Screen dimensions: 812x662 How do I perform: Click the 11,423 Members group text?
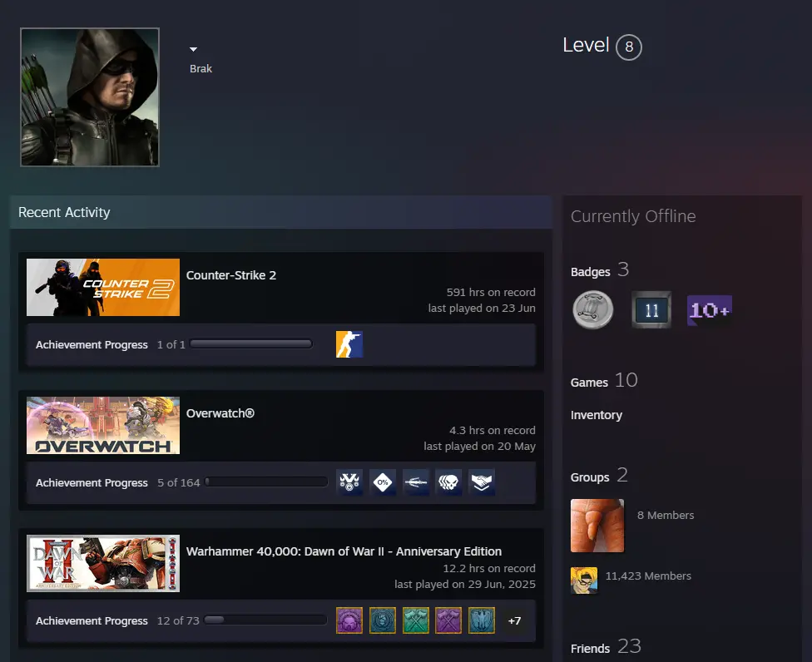648,576
